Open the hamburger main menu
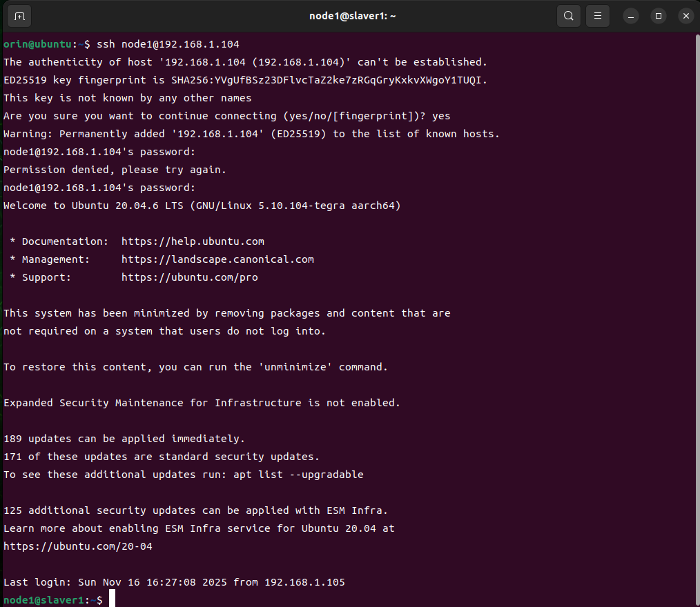The image size is (700, 607). [x=597, y=16]
